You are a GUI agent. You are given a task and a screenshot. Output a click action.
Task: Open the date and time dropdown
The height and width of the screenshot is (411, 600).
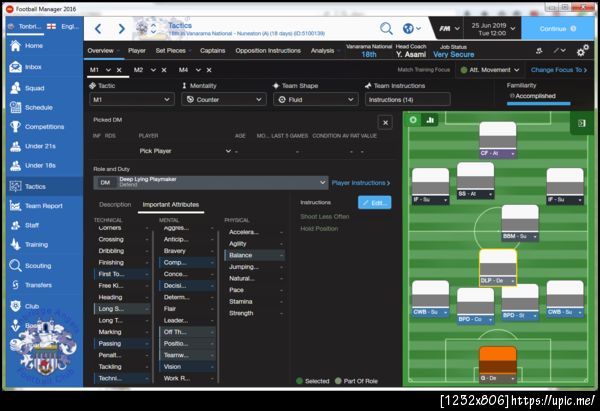pyautogui.click(x=493, y=29)
